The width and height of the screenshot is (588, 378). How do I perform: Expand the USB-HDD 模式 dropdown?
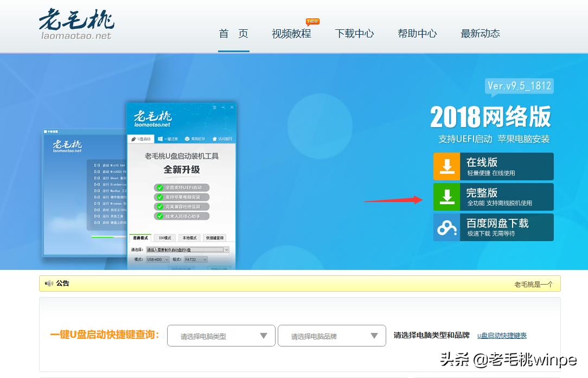(x=165, y=259)
